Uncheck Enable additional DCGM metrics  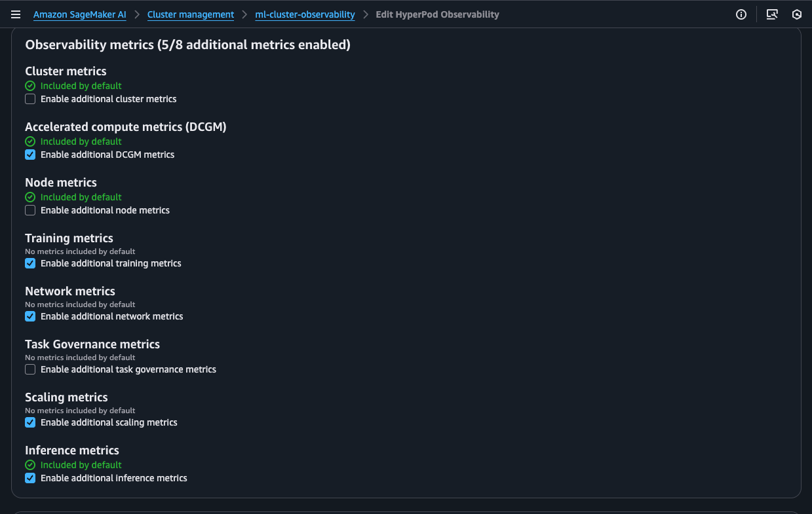pyautogui.click(x=30, y=155)
